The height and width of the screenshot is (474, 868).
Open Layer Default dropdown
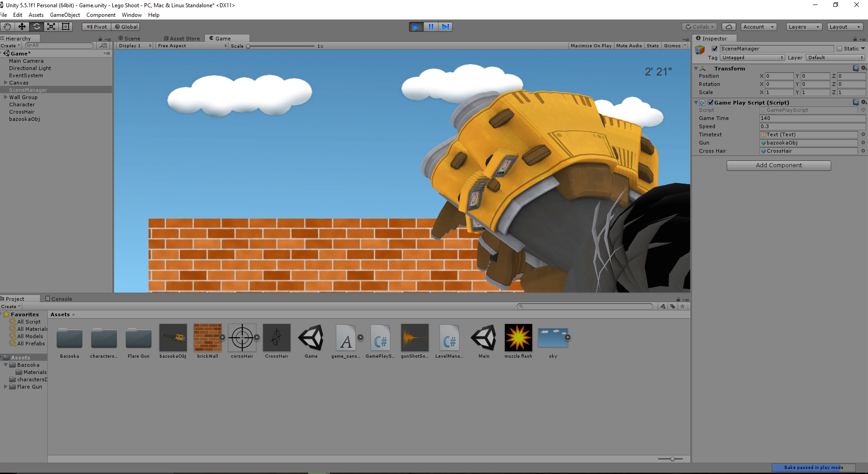835,58
